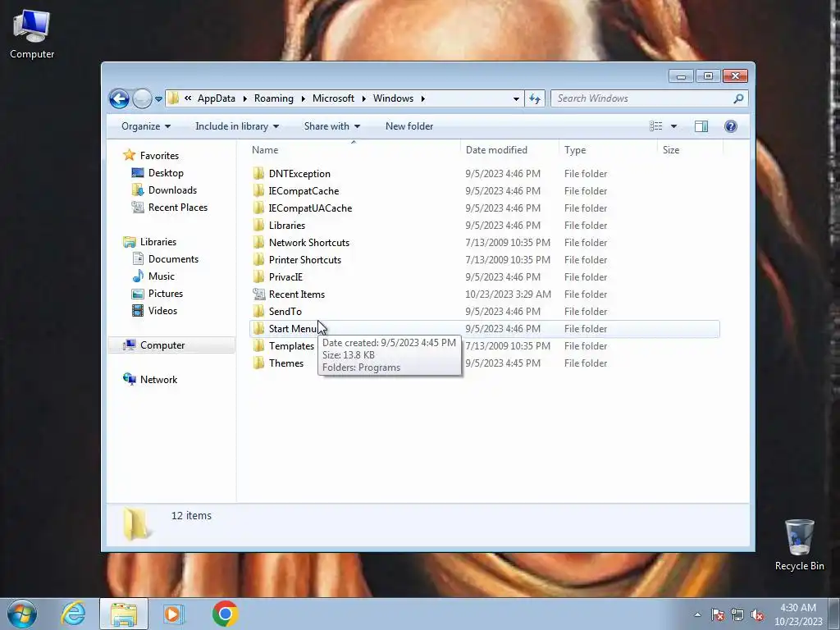Click the Refresh button beside address bar
Screen dimensions: 840x630
[x=535, y=98]
